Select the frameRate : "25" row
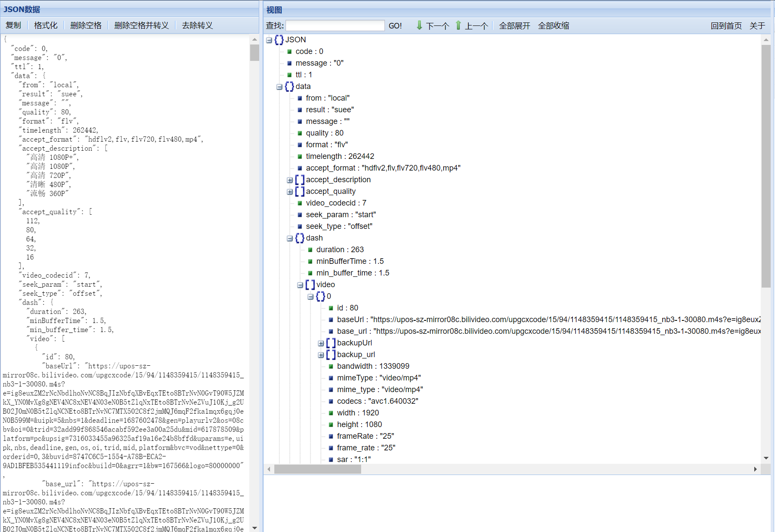This screenshot has height=532, width=775. pyautogui.click(x=365, y=436)
